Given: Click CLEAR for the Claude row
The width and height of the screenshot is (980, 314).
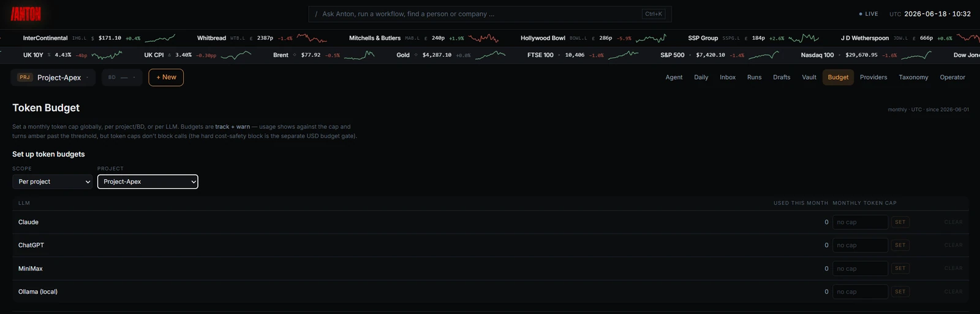Looking at the screenshot, I should (x=953, y=222).
